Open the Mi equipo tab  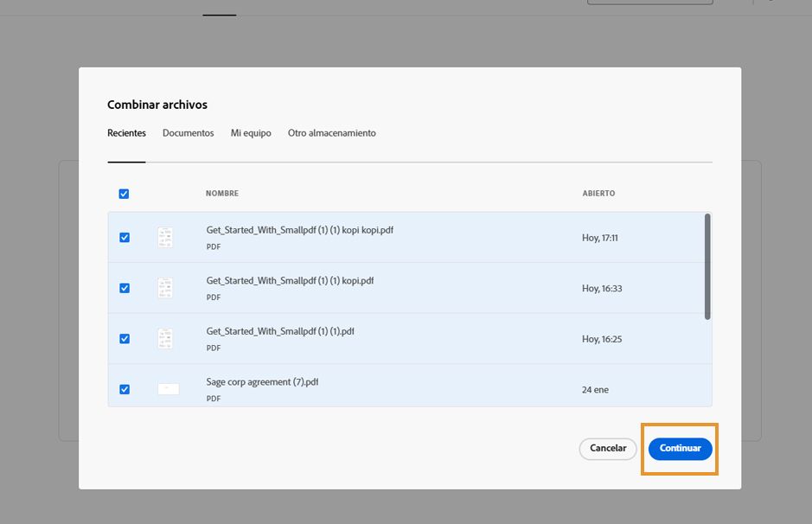[x=251, y=133]
